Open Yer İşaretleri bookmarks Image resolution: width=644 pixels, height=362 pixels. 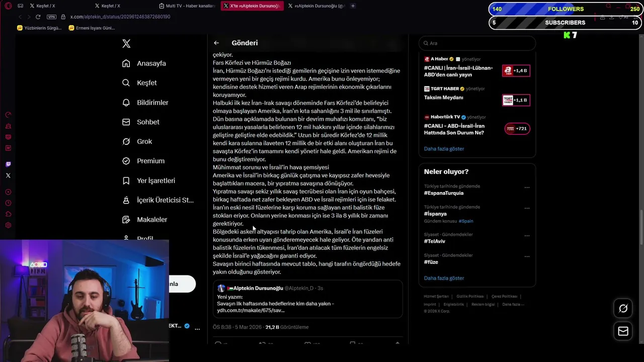(148, 180)
